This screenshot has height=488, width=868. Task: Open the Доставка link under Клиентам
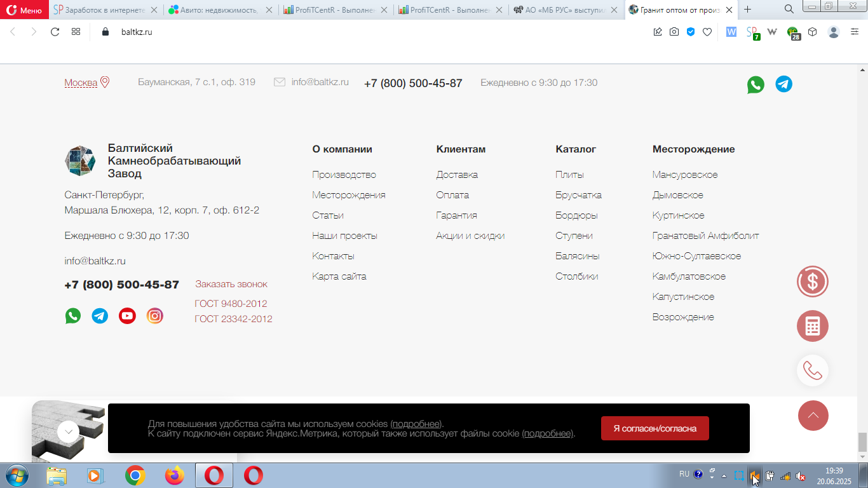pos(457,175)
